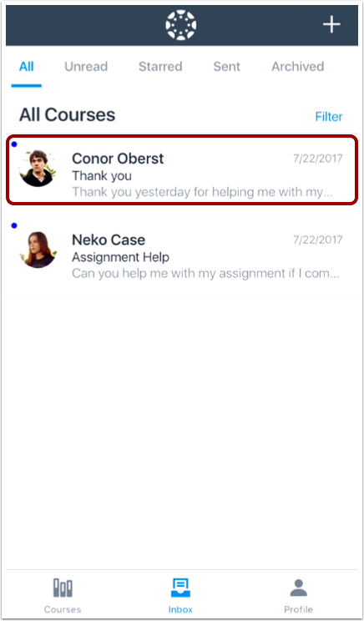Image resolution: width=364 pixels, height=621 pixels.
Task: Open Neko Case's avatar photo
Action: [x=38, y=250]
